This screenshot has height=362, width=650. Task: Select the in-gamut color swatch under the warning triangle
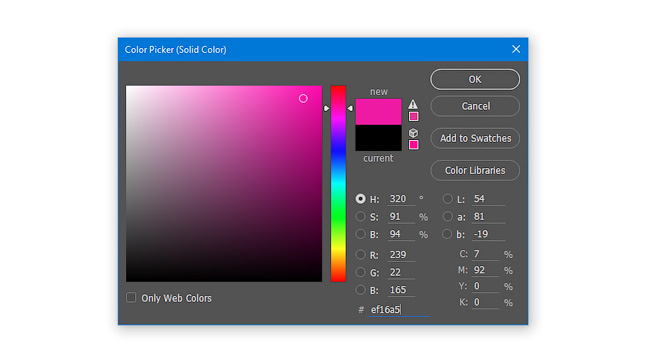[413, 117]
